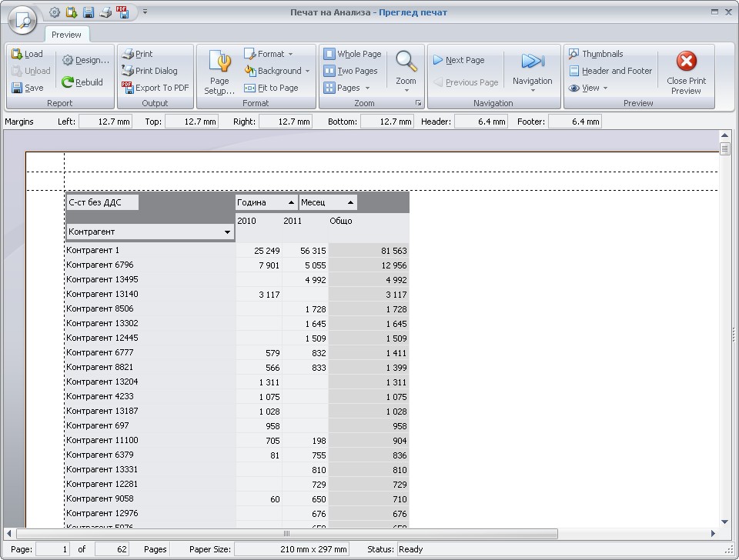Click the horizontal scrollbar left arrow

(x=9, y=534)
